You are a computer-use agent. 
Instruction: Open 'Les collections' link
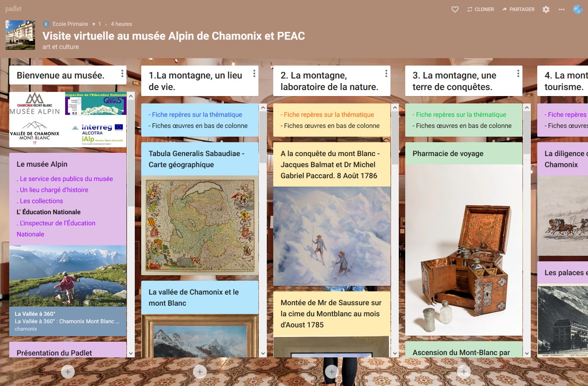coord(42,201)
